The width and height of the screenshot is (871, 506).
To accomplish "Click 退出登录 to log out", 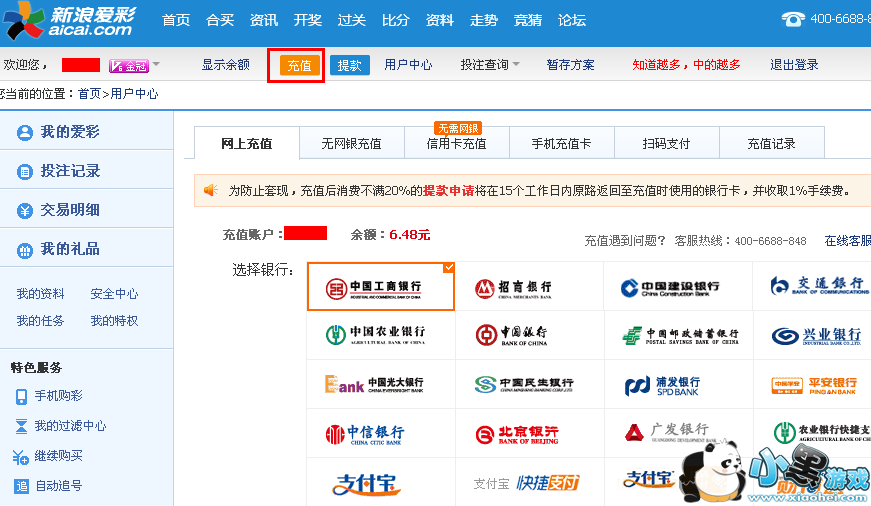I will pos(794,64).
